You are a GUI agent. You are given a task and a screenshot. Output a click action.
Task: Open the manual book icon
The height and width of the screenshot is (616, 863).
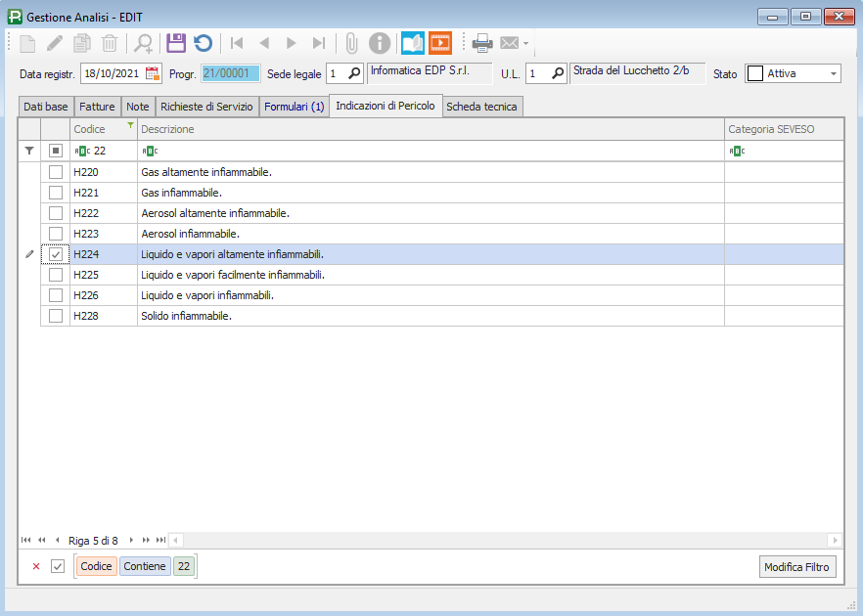point(413,43)
